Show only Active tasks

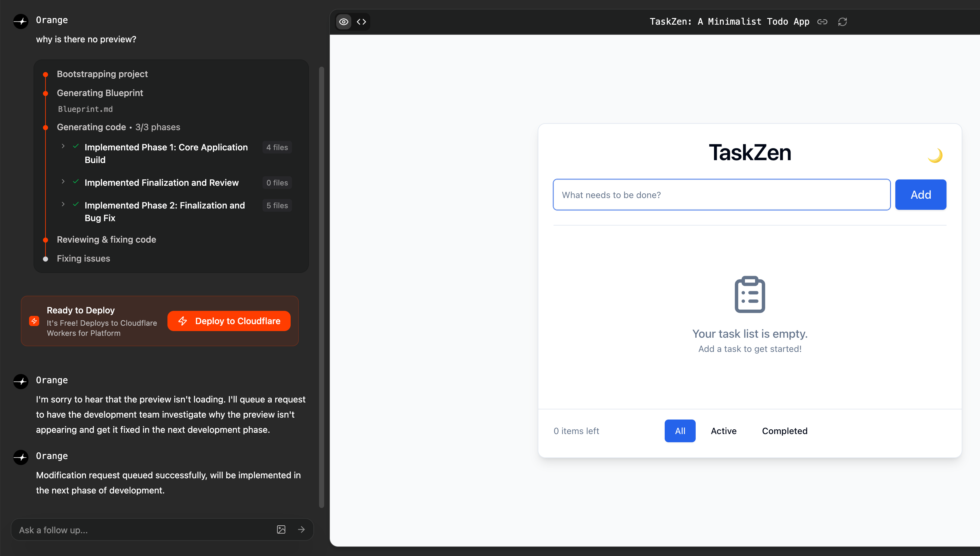pyautogui.click(x=723, y=431)
